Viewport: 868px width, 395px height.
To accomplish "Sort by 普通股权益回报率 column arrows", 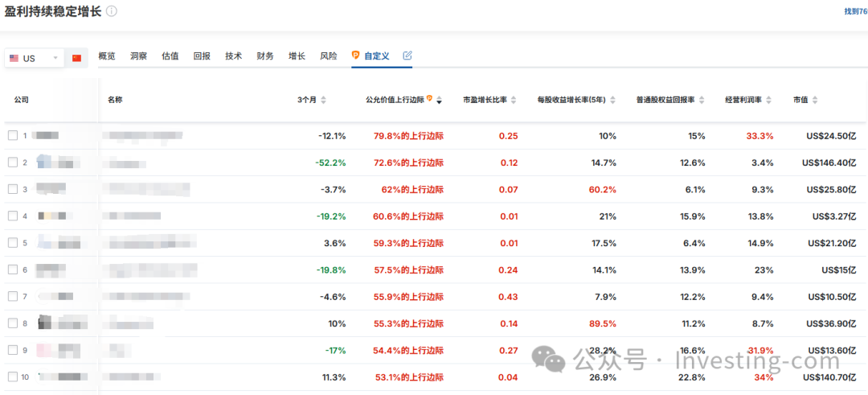I will point(702,101).
